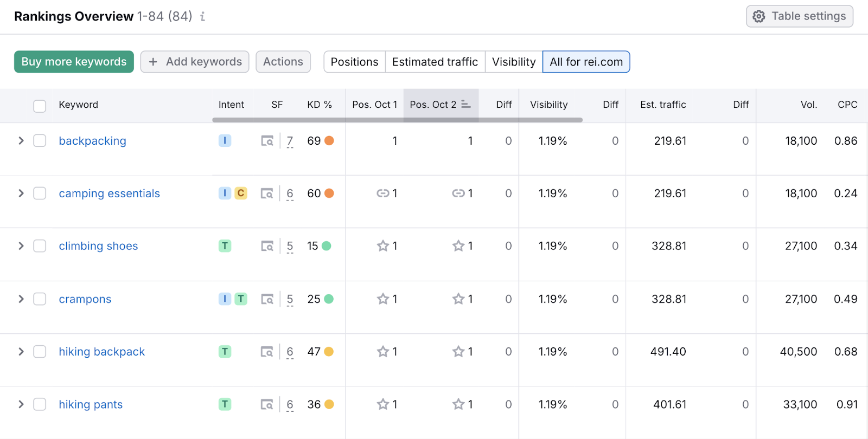This screenshot has width=868, height=439.
Task: Click the sort icon in Pos. Oct 2 header
Action: pos(466,104)
